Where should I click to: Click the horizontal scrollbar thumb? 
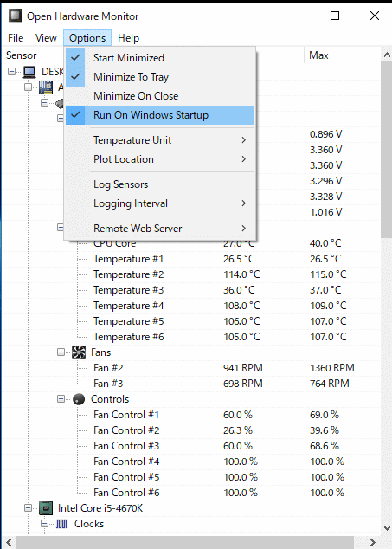click(x=185, y=542)
